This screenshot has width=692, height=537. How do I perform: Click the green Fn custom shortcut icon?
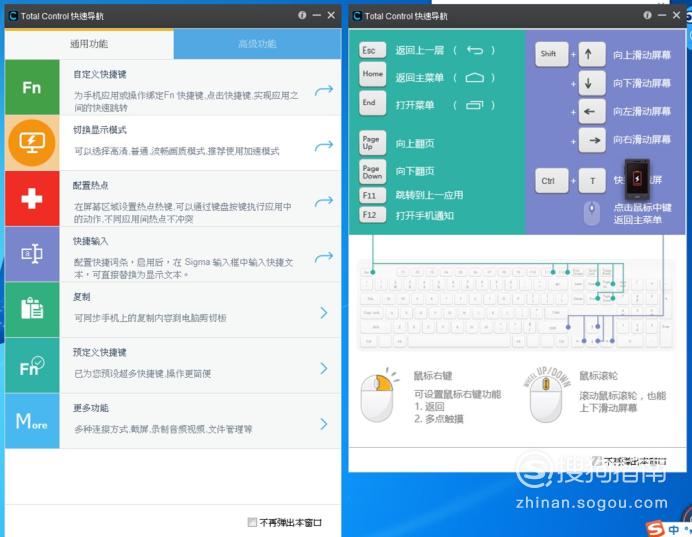32,87
